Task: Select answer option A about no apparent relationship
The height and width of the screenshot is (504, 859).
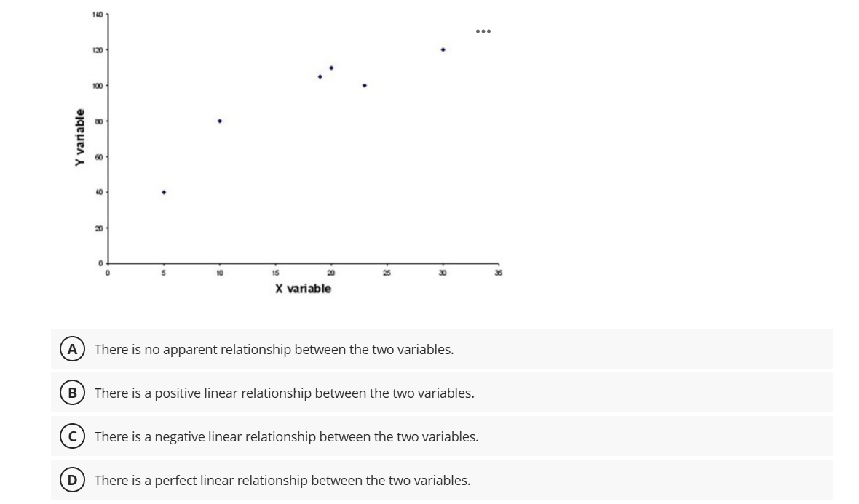Action: [x=274, y=348]
